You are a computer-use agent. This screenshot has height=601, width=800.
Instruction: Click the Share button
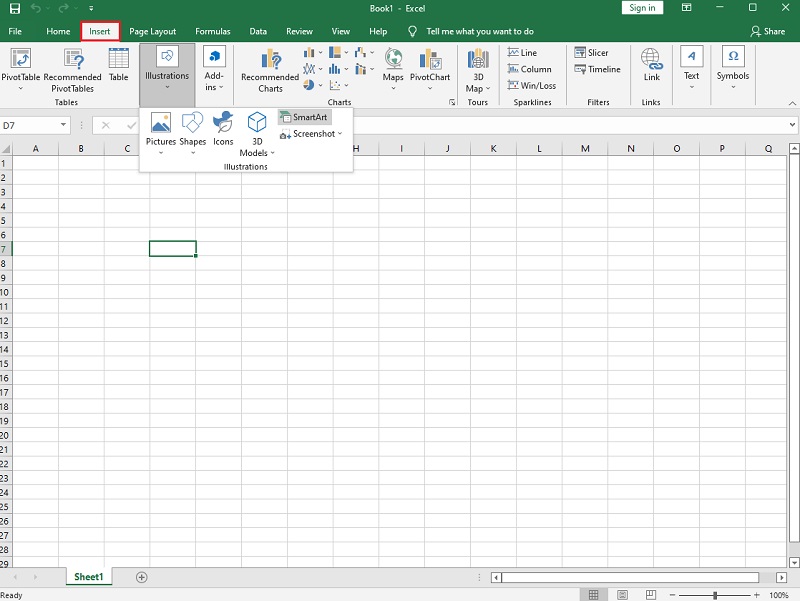(768, 31)
